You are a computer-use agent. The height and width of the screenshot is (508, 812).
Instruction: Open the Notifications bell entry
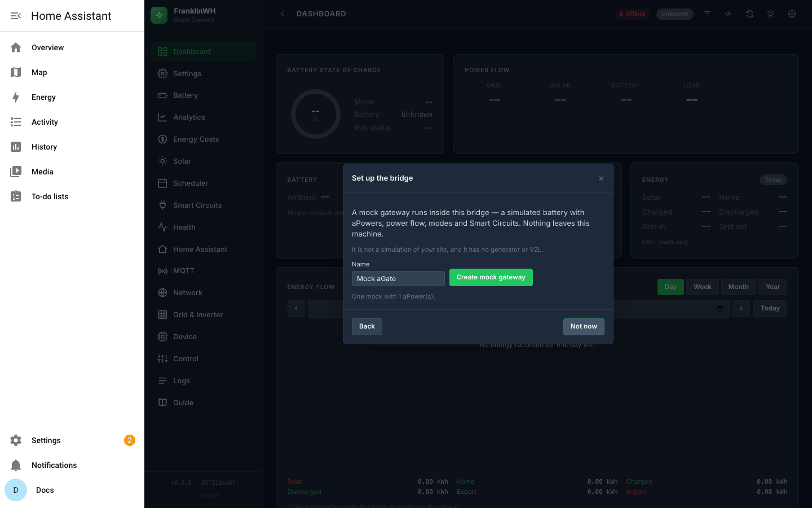pos(72,465)
